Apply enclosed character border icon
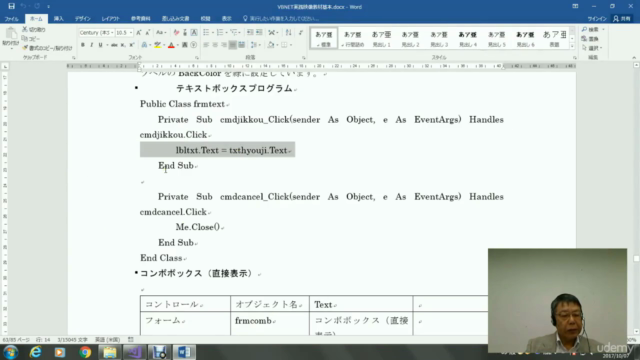The width and height of the screenshot is (640, 360). (194, 33)
